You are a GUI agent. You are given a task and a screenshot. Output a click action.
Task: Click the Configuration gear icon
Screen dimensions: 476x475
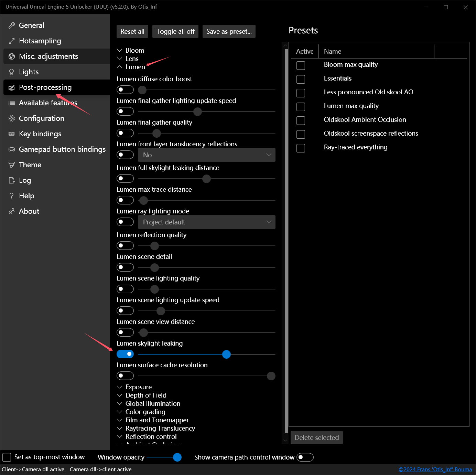pyautogui.click(x=12, y=118)
